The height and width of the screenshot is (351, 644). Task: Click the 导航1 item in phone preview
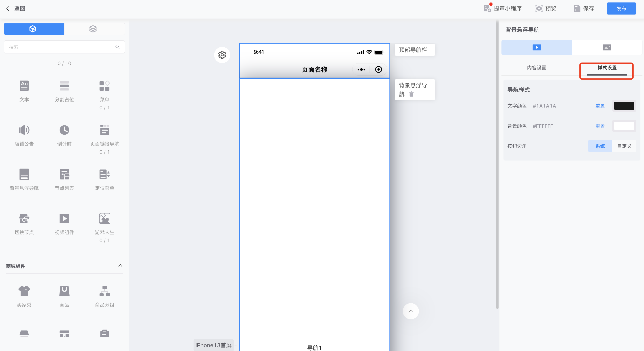(x=314, y=348)
